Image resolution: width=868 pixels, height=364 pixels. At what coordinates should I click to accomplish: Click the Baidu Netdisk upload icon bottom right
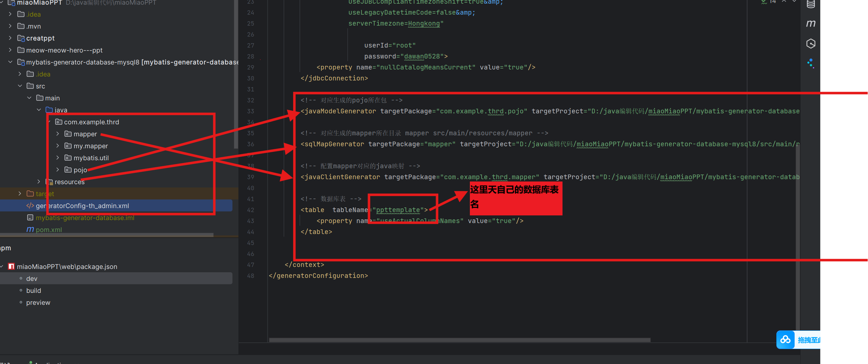785,340
